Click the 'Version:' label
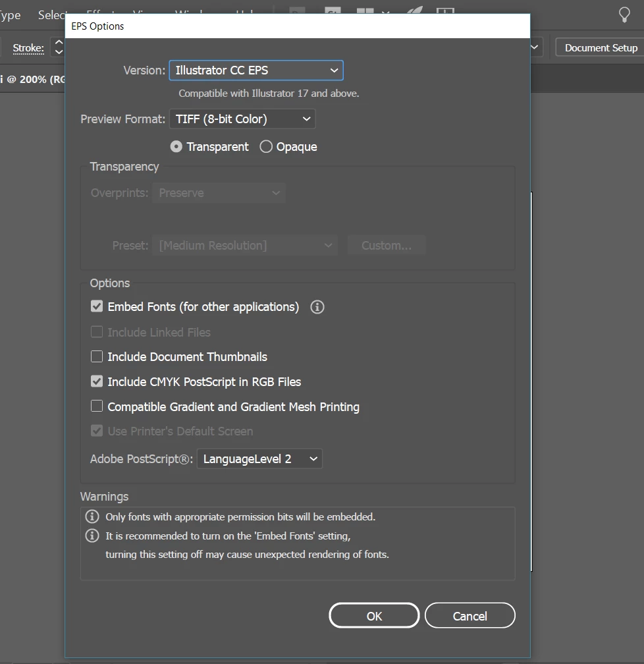The image size is (644, 664). point(144,70)
